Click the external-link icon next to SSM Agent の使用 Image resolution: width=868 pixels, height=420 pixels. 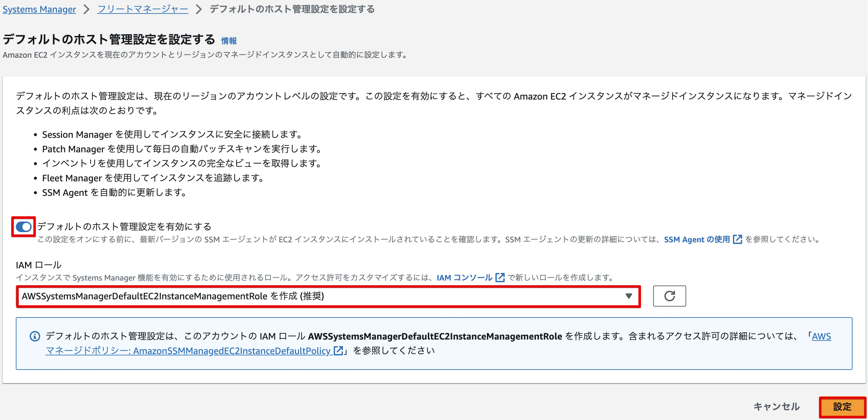pyautogui.click(x=737, y=239)
